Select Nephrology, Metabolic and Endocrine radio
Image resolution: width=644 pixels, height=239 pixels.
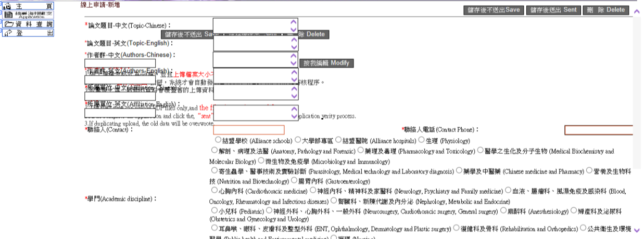(x=334, y=200)
